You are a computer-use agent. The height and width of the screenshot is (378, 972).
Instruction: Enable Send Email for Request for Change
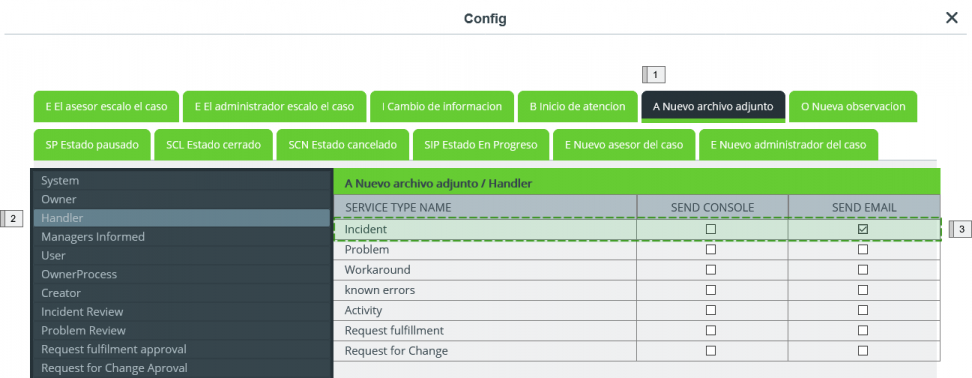coord(863,351)
